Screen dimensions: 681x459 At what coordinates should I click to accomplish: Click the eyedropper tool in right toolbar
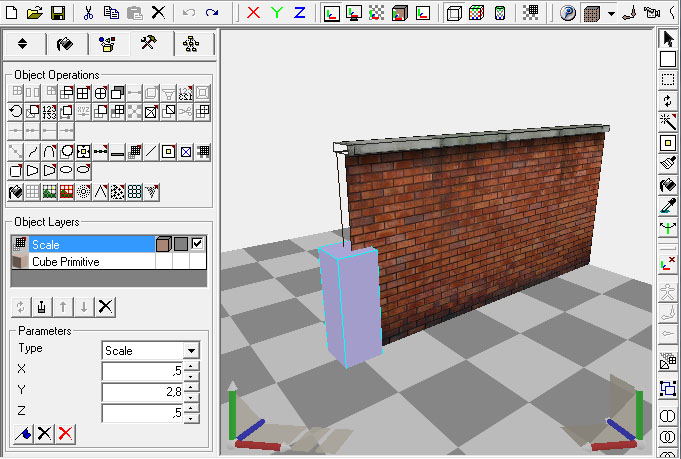pyautogui.click(x=668, y=206)
